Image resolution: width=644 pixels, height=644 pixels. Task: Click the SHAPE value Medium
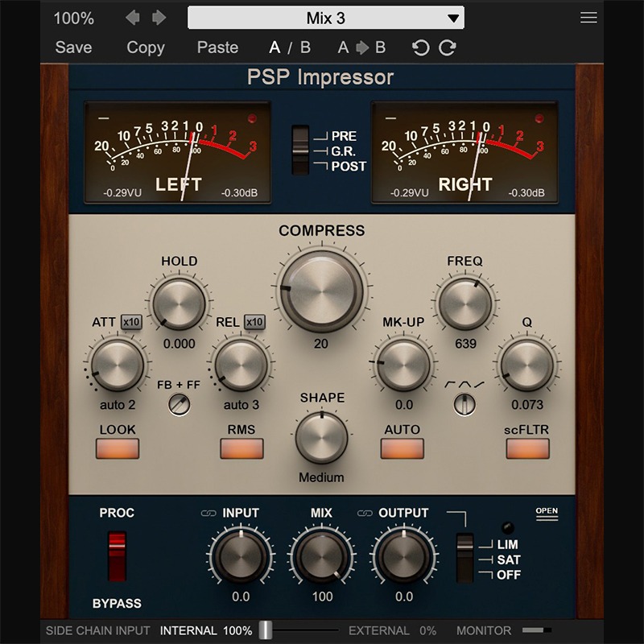pos(321,477)
